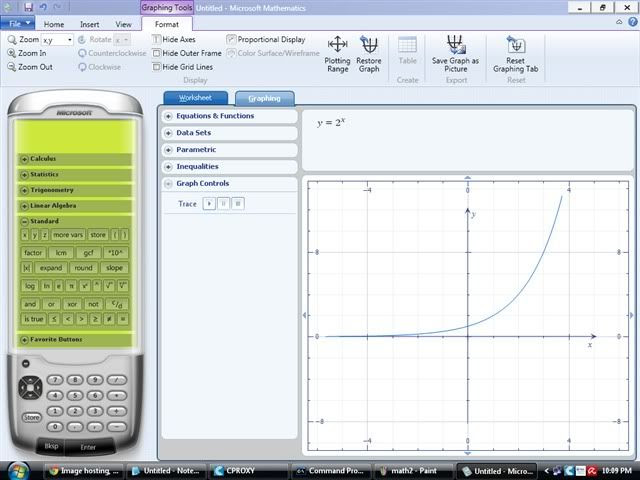Minimize the ribbon with the caret icon
The image size is (640, 480).
619,22
